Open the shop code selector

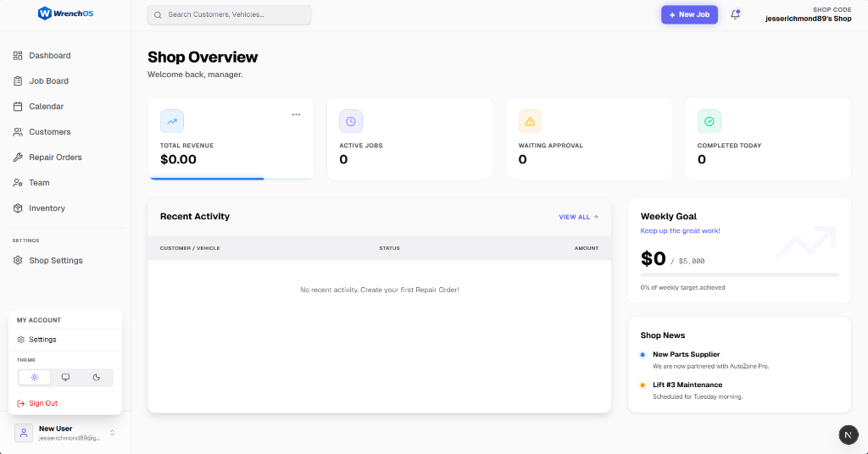pyautogui.click(x=808, y=14)
